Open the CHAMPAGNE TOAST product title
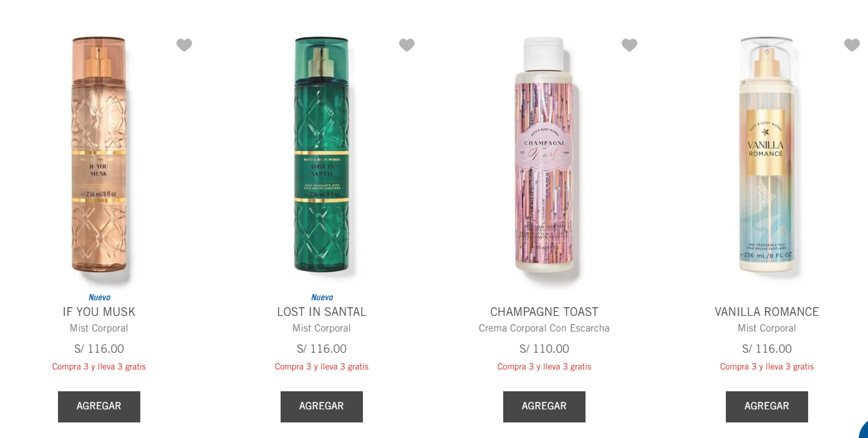Image resolution: width=868 pixels, height=438 pixels. coord(544,312)
